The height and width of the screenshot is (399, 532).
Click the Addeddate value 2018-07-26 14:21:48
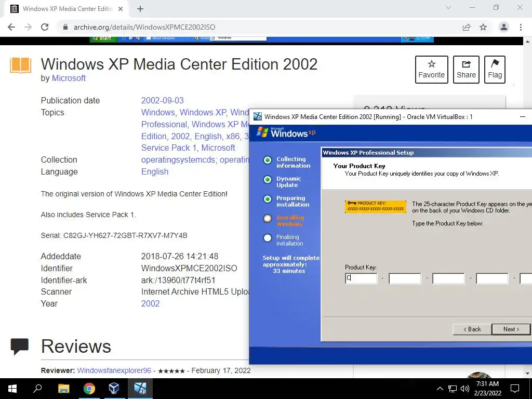tap(180, 257)
